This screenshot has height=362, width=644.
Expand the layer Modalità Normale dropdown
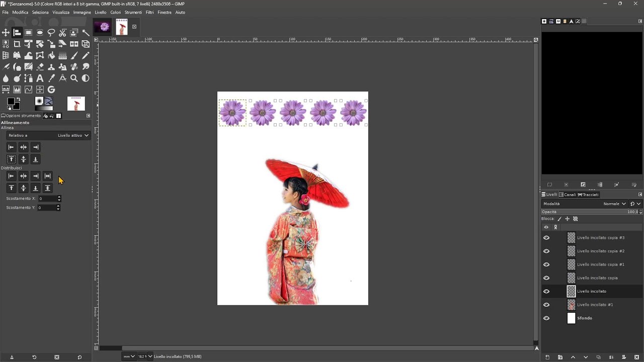614,204
